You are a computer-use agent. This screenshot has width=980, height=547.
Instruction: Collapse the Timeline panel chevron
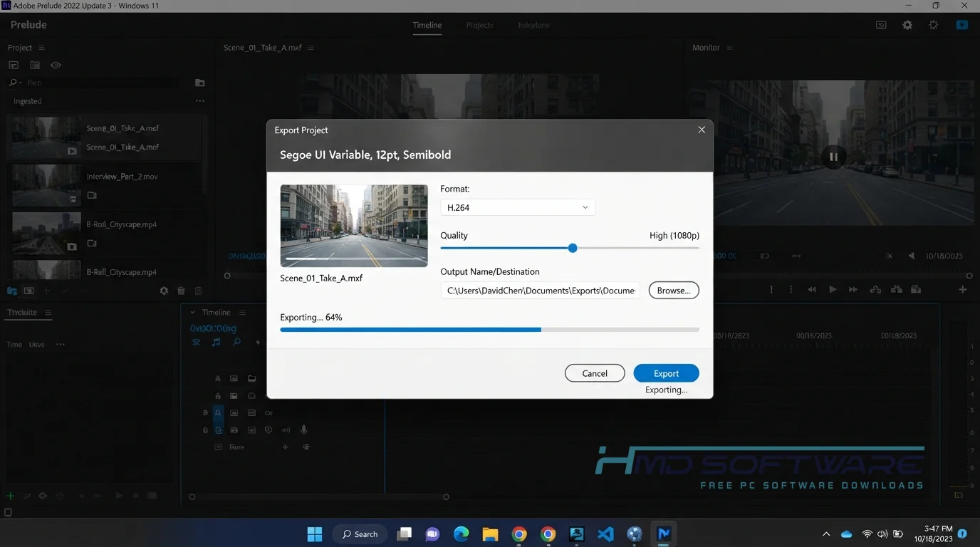coord(192,313)
